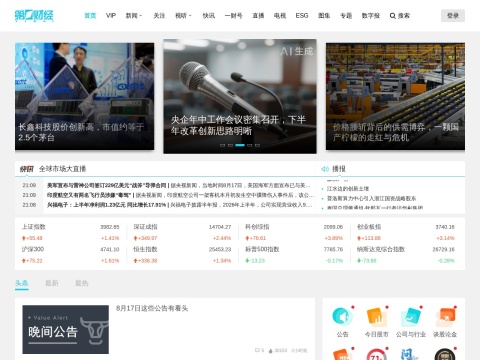Switch to the 头条 tab

(22, 283)
